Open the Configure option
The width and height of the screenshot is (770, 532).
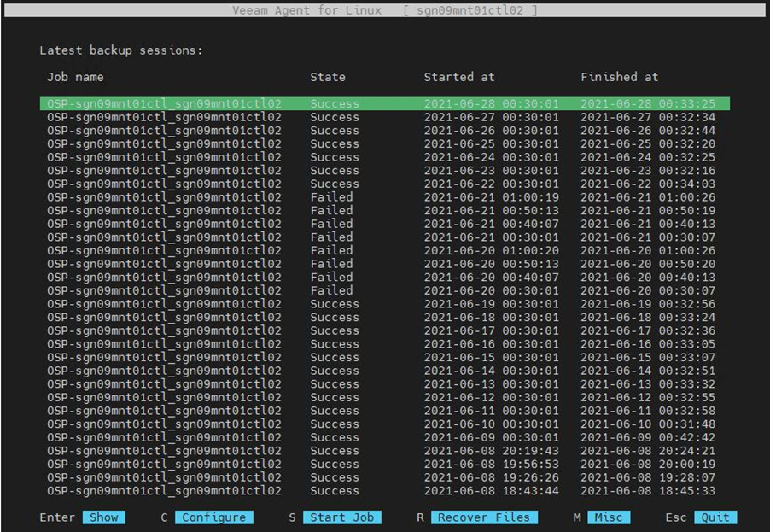pos(213,517)
